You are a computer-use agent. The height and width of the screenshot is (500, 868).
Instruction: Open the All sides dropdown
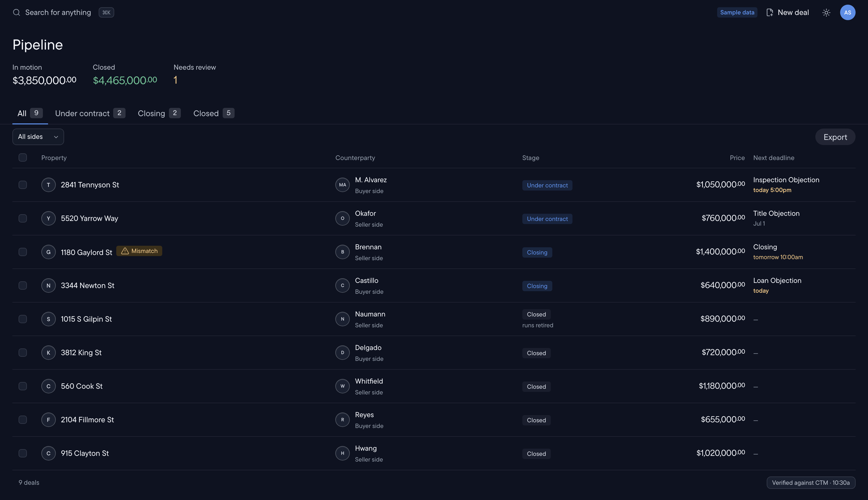click(x=38, y=137)
